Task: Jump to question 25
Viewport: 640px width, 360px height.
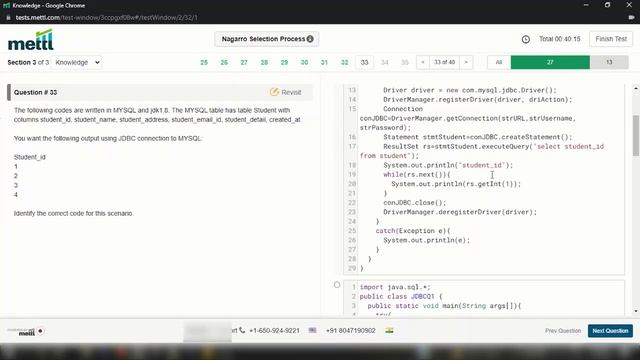Action: [x=204, y=62]
